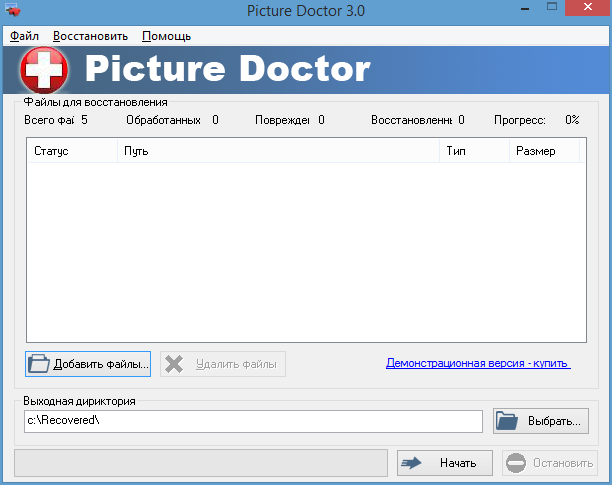Follow the Демонстрационная версия - купить link
The height and width of the screenshot is (485, 612).
478,364
